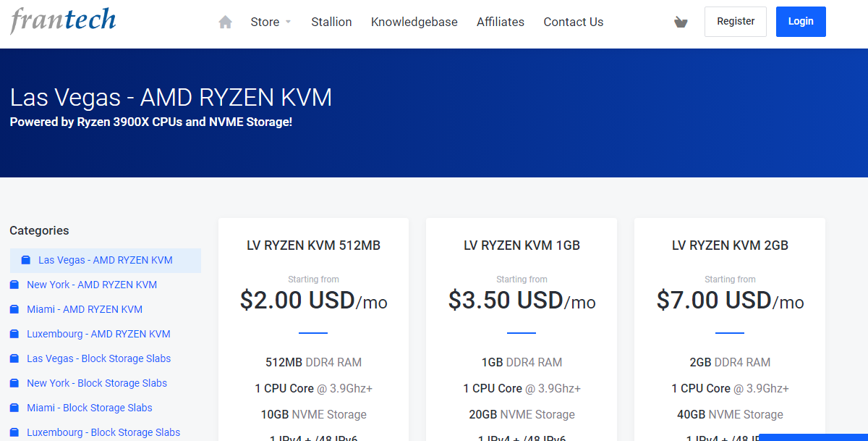Select Las Vegas - AMD RYZEN KVM category
This screenshot has height=441, width=868.
(x=106, y=261)
